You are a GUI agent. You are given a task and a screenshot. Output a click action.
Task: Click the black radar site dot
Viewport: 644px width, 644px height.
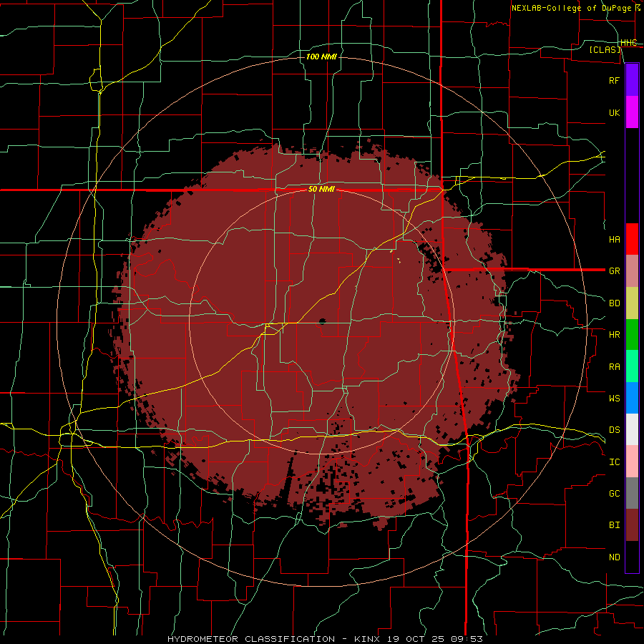coord(322,321)
